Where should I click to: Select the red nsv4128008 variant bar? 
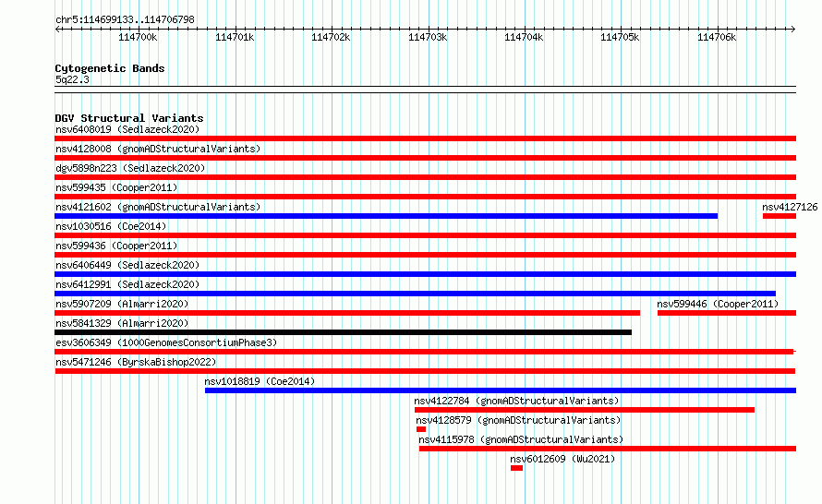click(425, 158)
